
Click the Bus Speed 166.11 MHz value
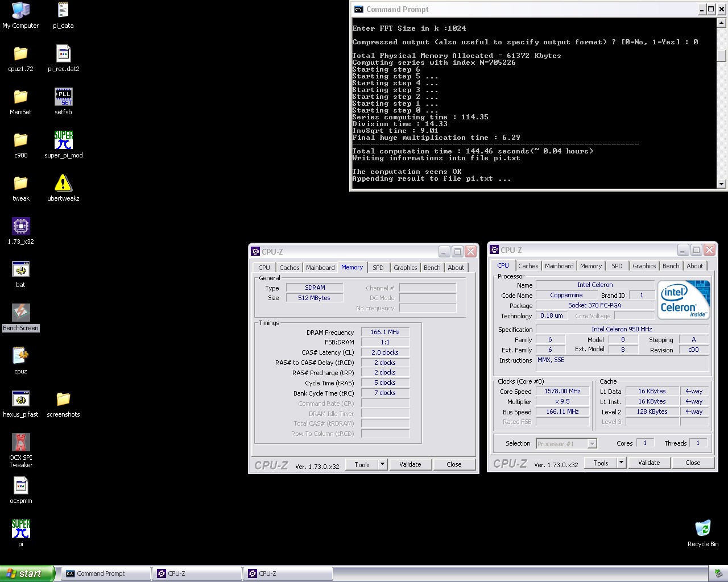click(562, 411)
